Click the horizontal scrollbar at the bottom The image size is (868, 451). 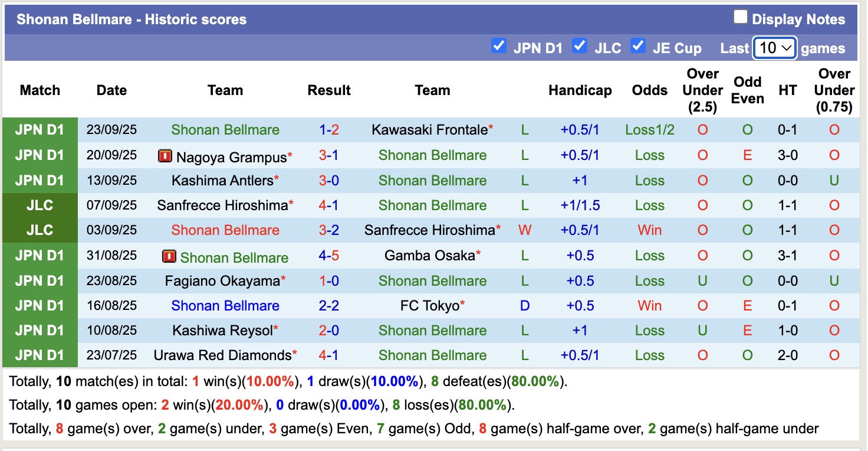click(x=433, y=447)
